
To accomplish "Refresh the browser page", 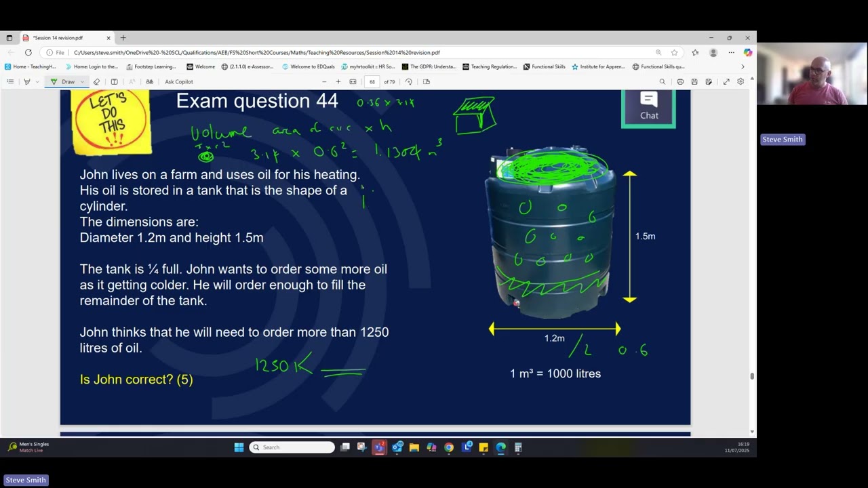I will pyautogui.click(x=28, y=52).
